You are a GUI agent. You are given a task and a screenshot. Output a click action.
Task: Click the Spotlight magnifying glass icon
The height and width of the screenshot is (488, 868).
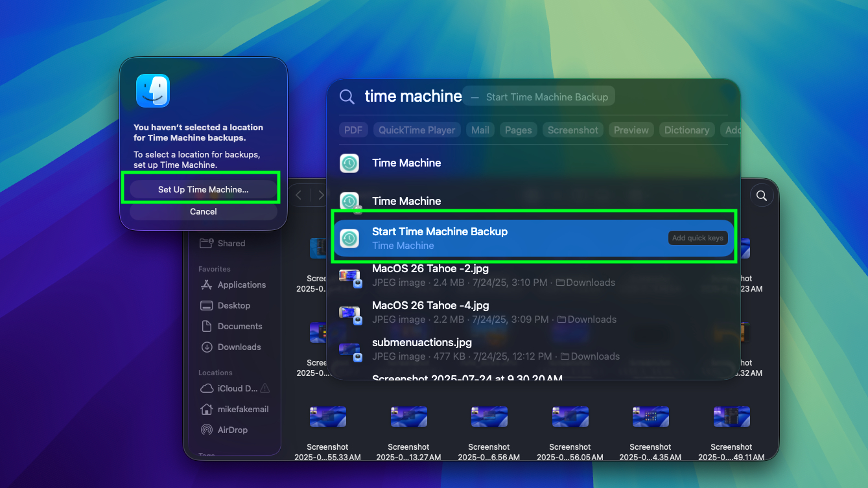[347, 97]
